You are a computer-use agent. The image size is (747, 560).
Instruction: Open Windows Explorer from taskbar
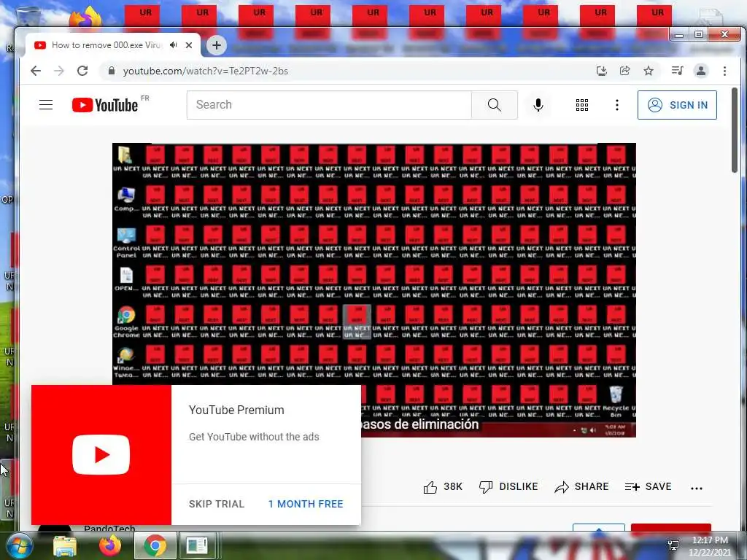click(65, 545)
